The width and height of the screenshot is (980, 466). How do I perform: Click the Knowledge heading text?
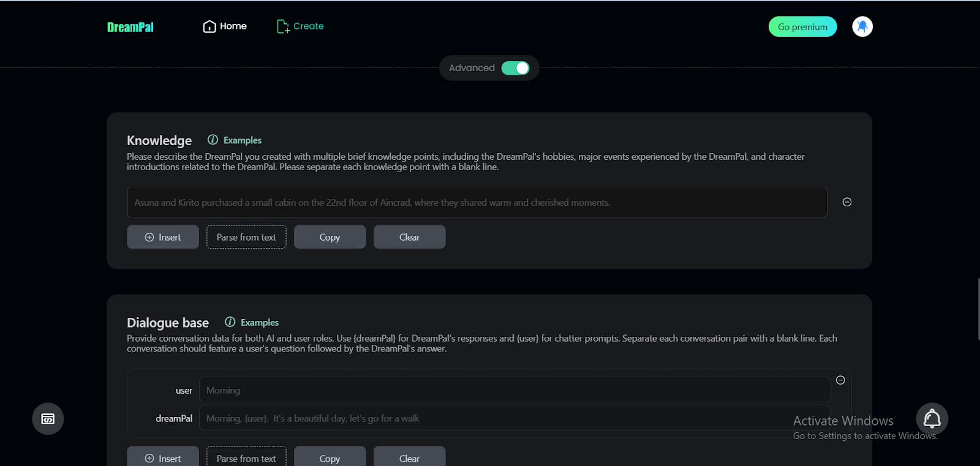tap(159, 140)
